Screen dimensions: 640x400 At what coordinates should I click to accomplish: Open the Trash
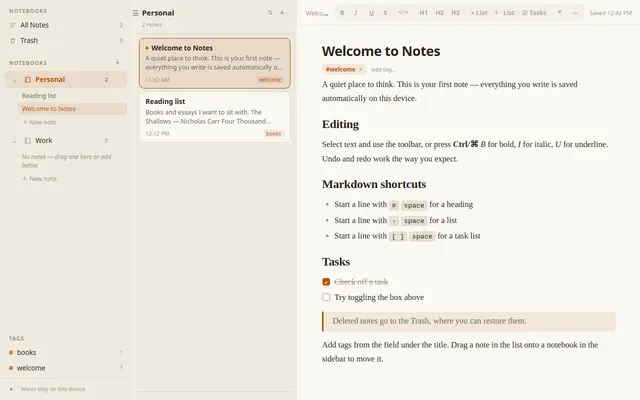coord(66,40)
